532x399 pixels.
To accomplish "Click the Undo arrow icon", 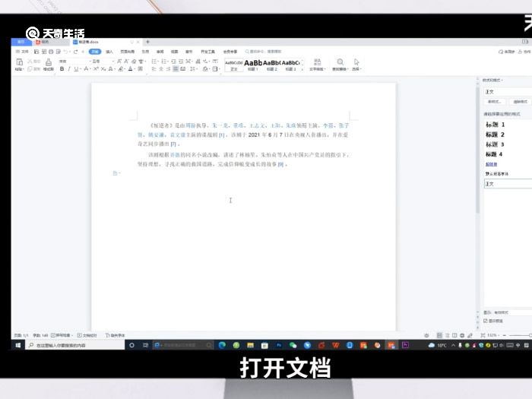I will (66, 52).
